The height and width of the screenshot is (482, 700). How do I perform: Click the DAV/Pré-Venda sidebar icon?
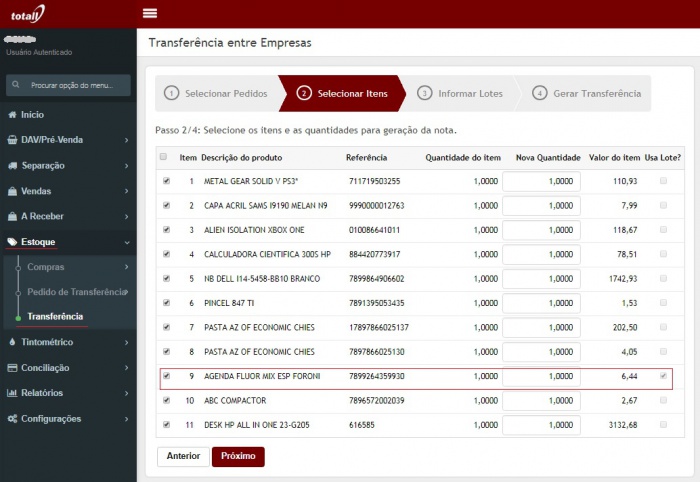coord(12,140)
